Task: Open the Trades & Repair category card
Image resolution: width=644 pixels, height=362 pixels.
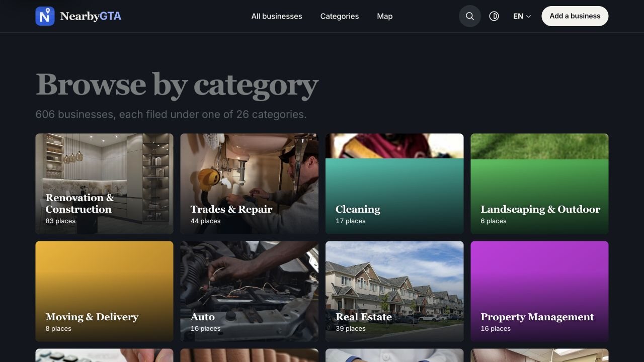Action: click(x=250, y=184)
